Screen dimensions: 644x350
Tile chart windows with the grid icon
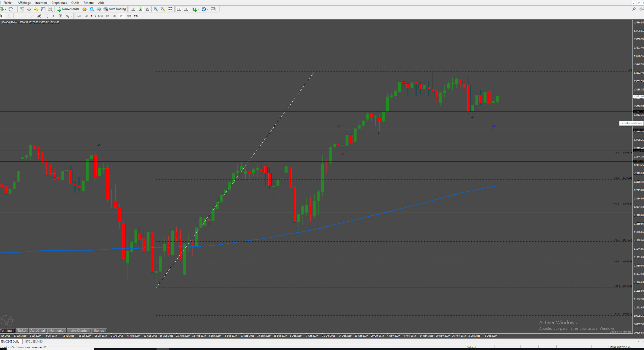click(x=170, y=9)
